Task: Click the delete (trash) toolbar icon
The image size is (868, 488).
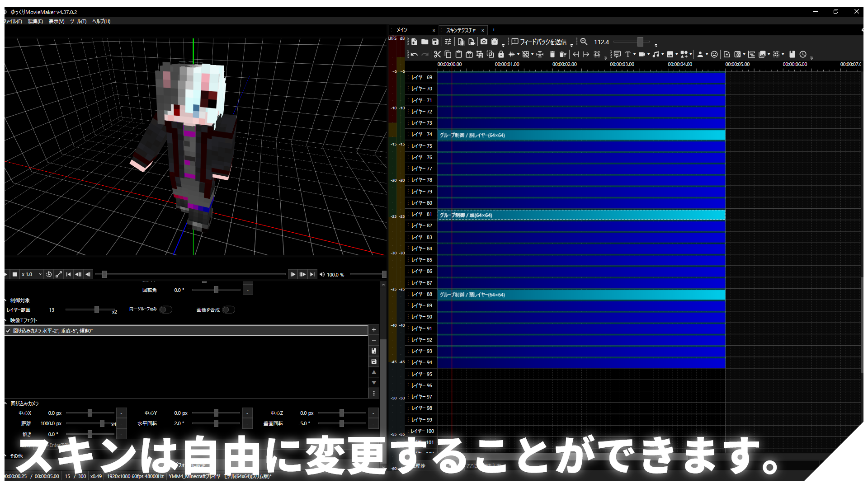Action: click(x=552, y=54)
